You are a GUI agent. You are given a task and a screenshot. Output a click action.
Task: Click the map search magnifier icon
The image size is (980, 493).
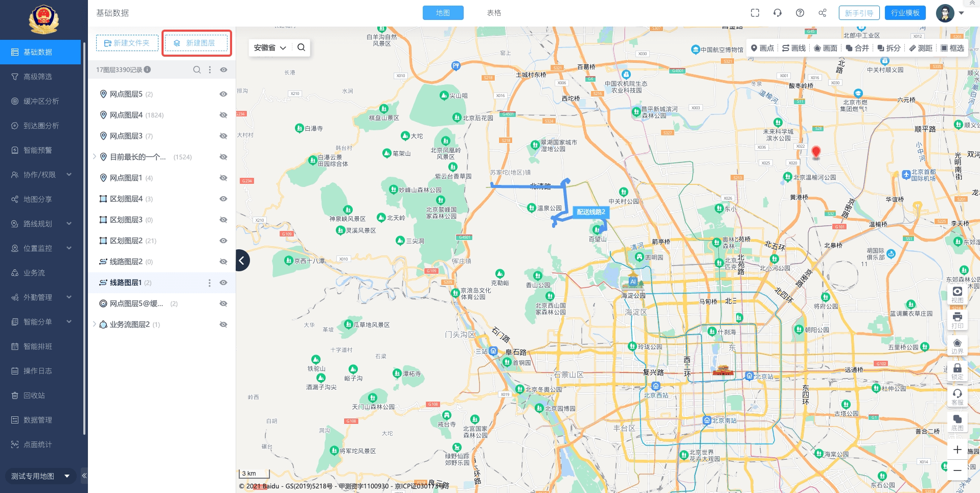[301, 48]
